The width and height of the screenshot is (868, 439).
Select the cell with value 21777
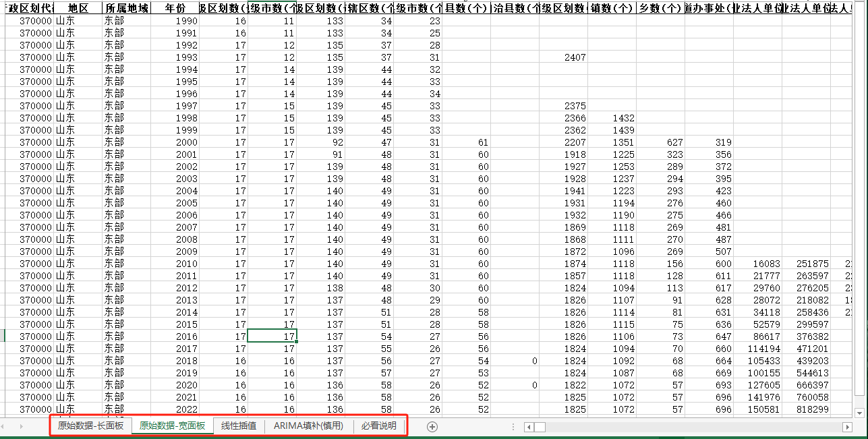(757, 276)
